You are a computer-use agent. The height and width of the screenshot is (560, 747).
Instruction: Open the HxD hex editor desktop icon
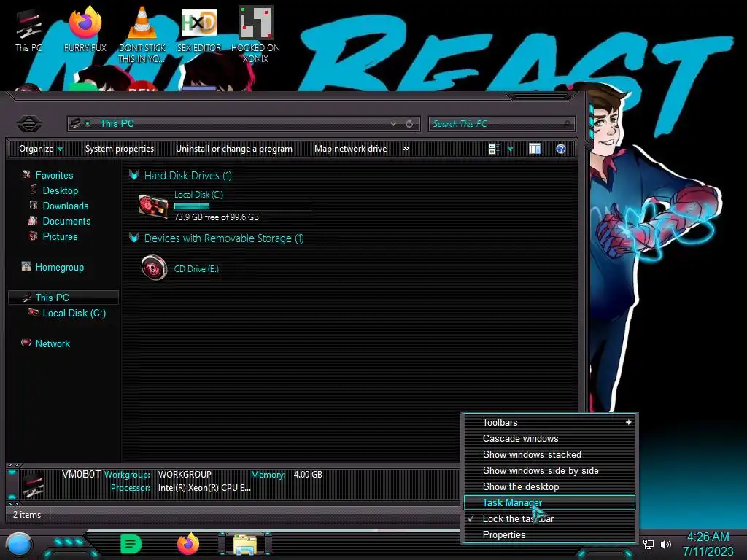pos(199,29)
